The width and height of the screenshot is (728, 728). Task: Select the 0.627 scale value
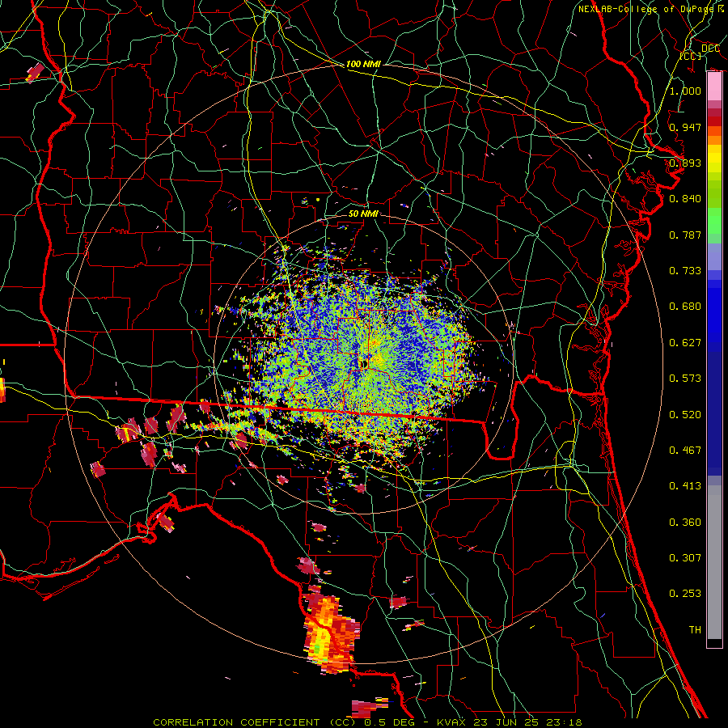[685, 343]
